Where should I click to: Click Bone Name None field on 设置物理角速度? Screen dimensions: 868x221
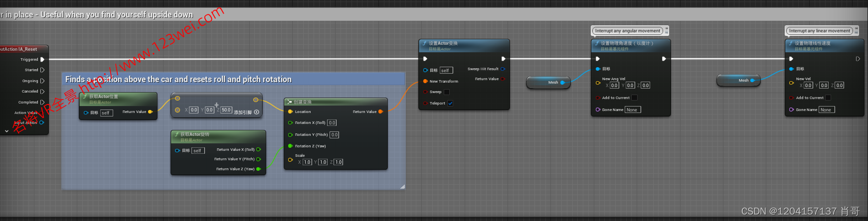633,110
